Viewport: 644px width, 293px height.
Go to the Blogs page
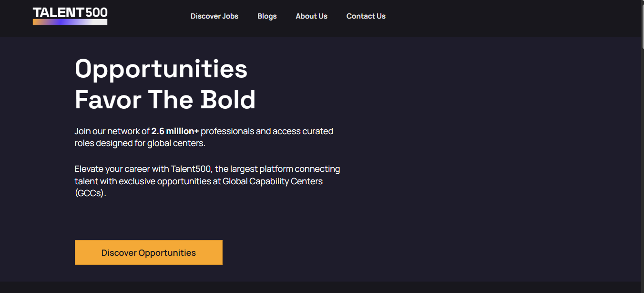[x=267, y=16]
